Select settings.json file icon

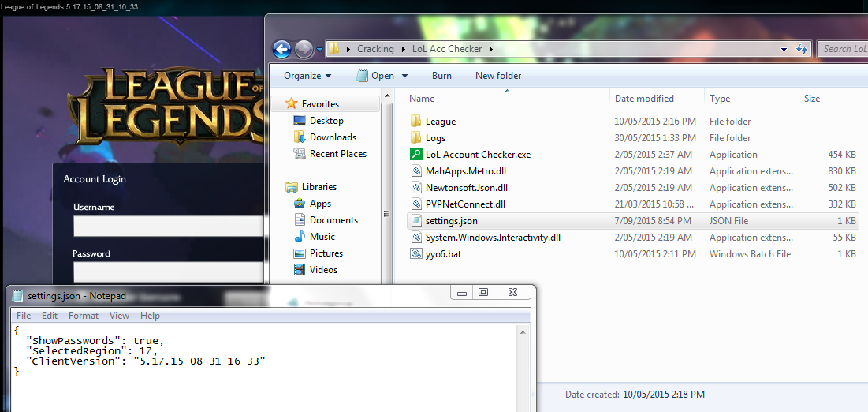coord(416,221)
